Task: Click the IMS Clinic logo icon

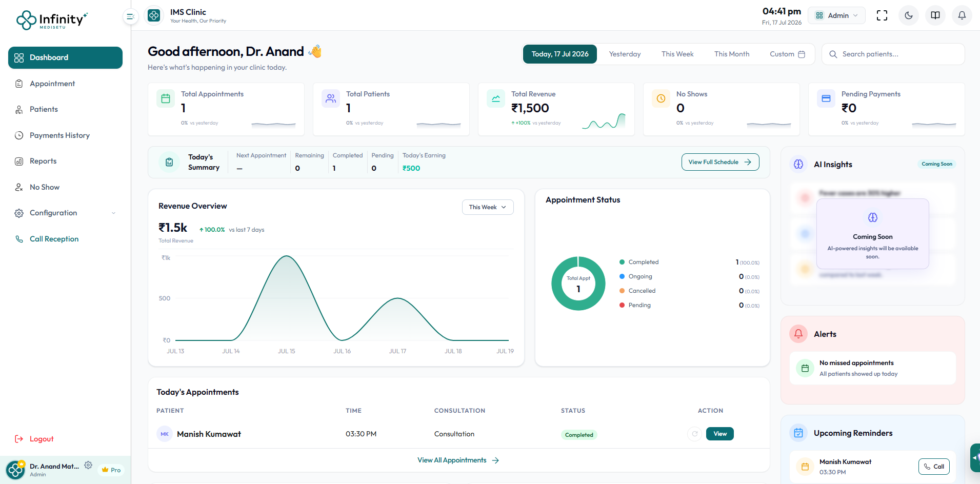Action: pos(154,16)
